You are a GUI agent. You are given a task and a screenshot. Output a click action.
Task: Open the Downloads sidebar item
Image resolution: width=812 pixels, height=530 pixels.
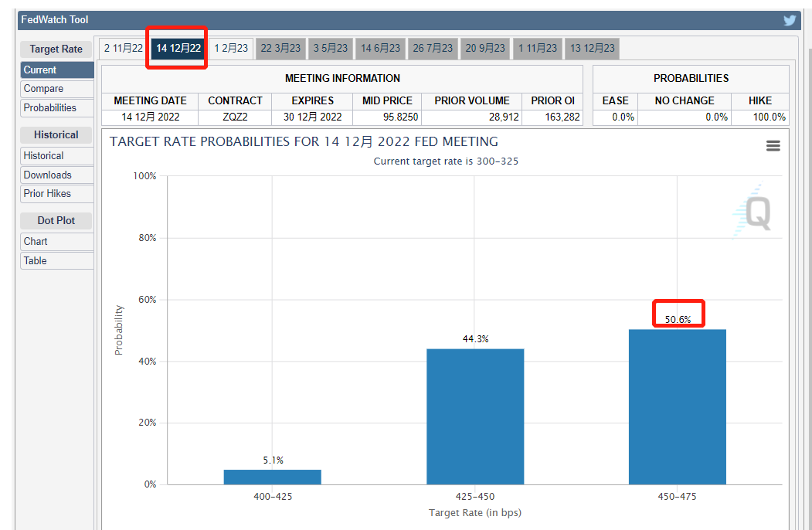pos(57,175)
